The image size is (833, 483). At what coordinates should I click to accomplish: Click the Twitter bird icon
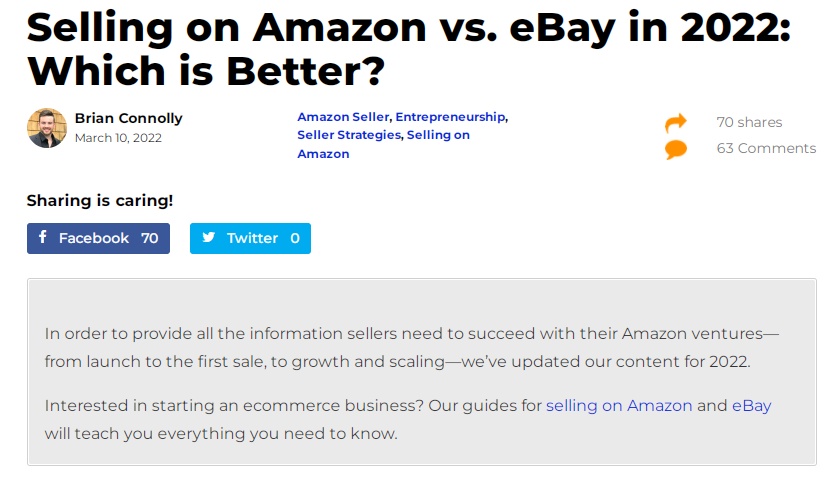point(209,237)
